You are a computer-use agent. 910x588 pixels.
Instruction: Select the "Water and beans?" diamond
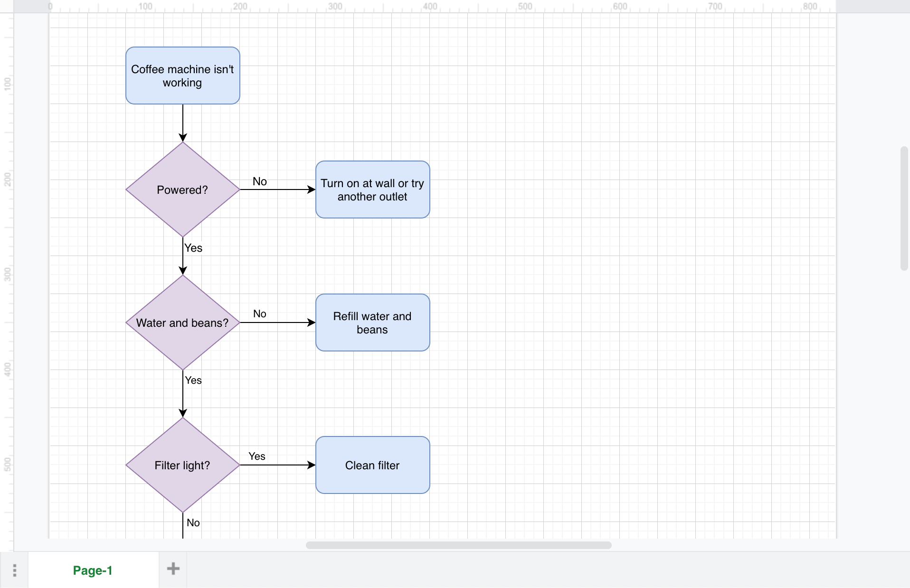tap(182, 322)
